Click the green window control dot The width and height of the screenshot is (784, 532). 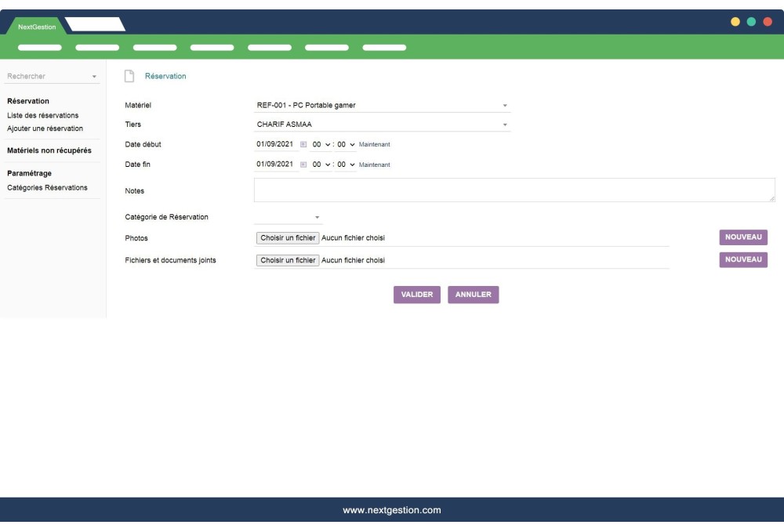click(x=751, y=22)
